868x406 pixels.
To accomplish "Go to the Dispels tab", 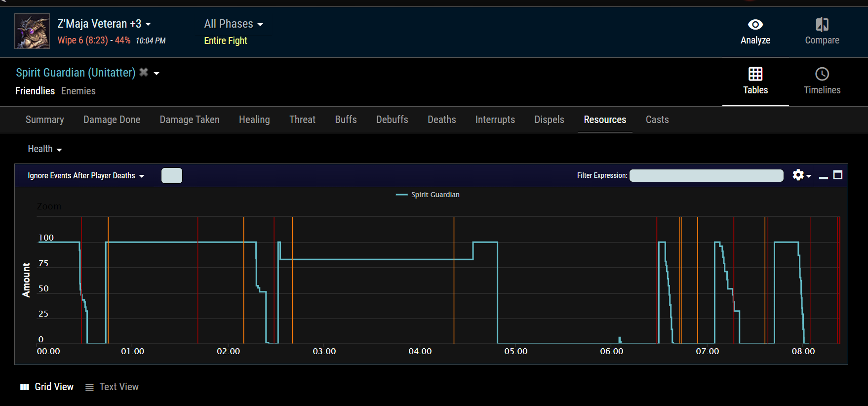I will tap(549, 120).
